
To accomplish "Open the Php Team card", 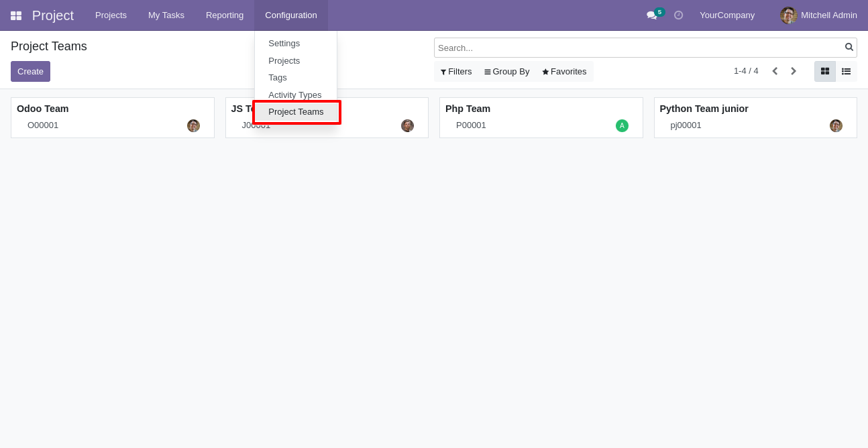I will 541,118.
